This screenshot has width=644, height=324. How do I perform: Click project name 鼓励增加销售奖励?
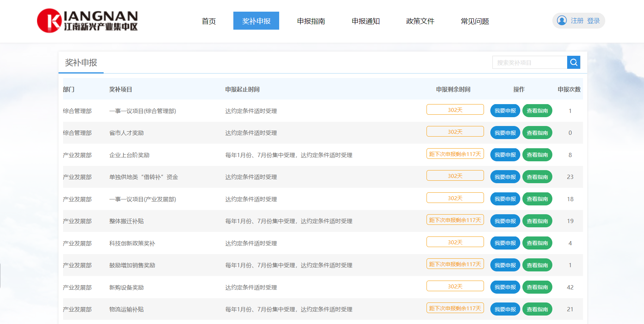[x=132, y=265]
